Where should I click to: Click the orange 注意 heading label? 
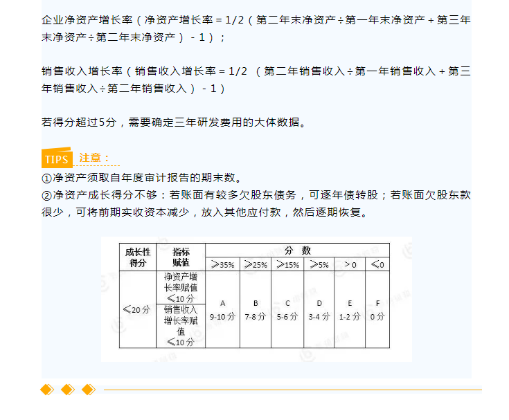94,158
